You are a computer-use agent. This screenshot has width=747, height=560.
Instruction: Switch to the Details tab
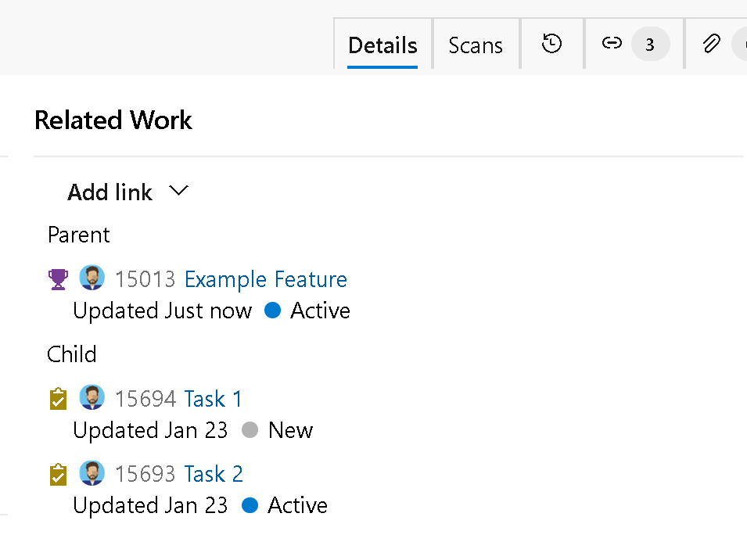(382, 45)
